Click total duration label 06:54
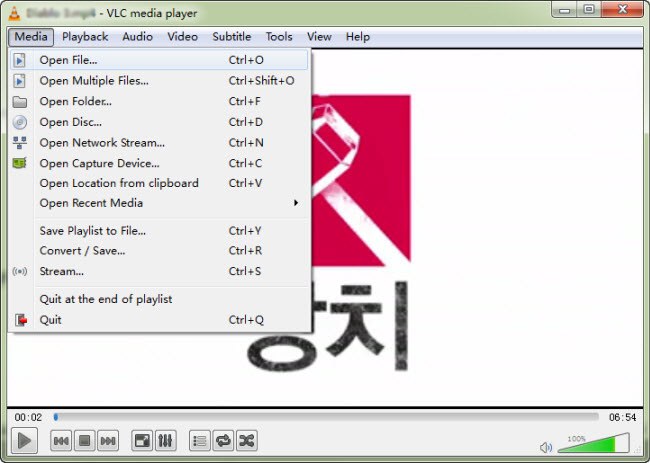 pos(622,417)
